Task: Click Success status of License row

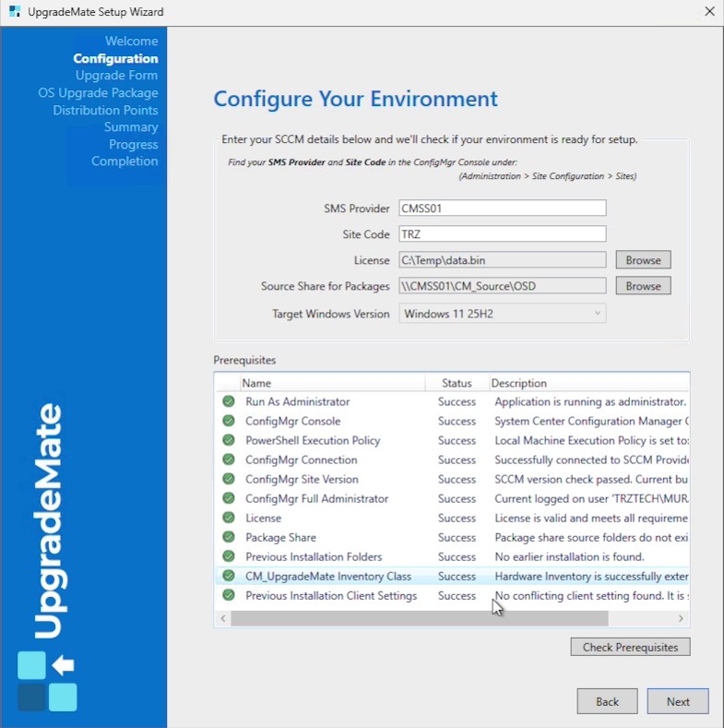Action: tap(457, 519)
